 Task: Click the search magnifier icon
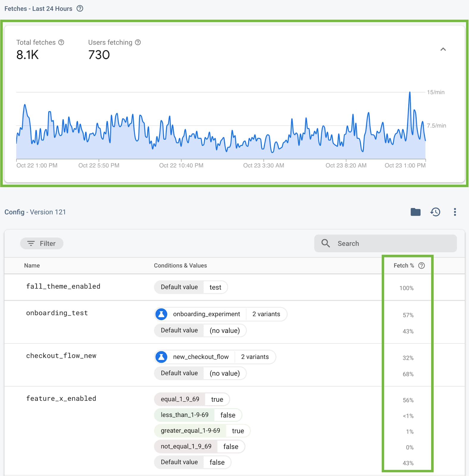pos(326,243)
